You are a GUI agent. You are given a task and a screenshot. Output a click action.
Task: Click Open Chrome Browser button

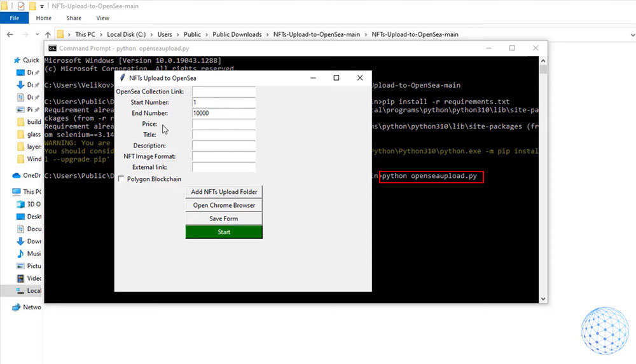click(x=224, y=205)
